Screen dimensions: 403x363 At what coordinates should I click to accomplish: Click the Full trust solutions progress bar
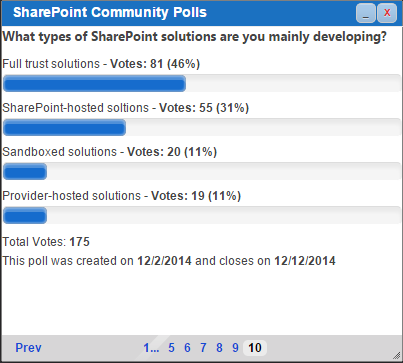202,83
